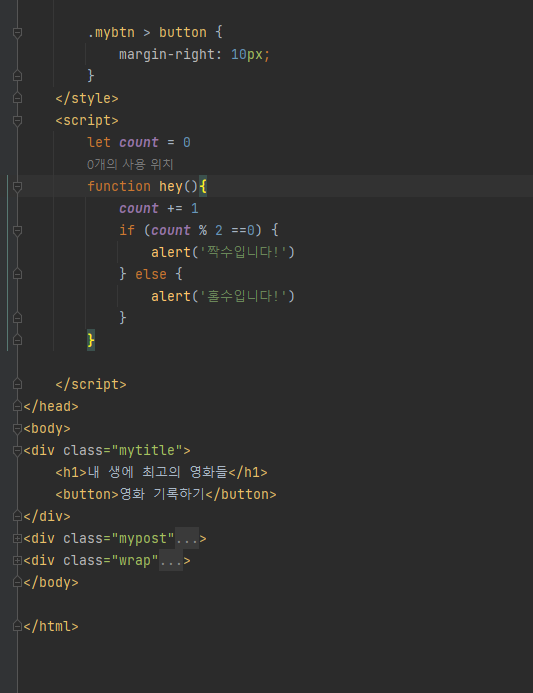
Task: Fold the function hey() block via gutter marker
Action: [17, 187]
